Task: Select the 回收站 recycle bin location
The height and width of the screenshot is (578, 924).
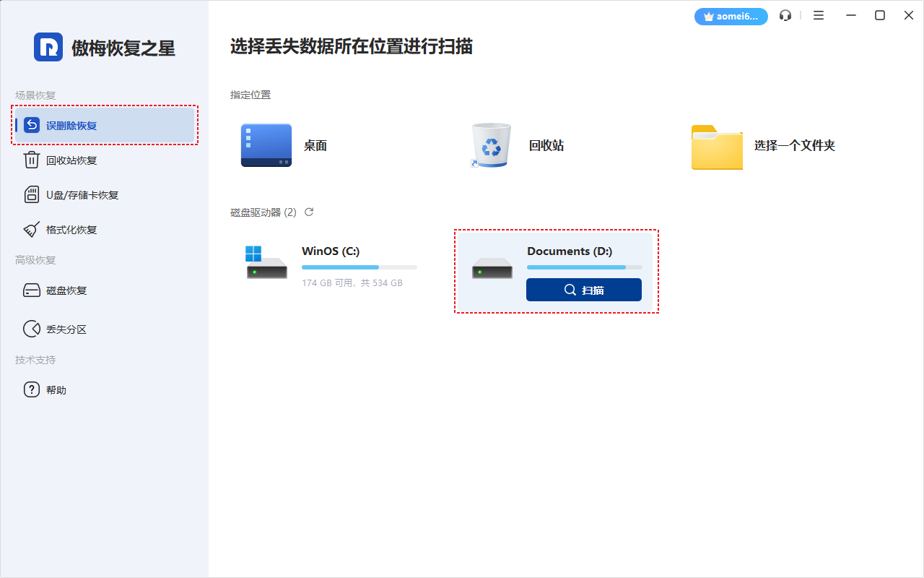Action: (x=491, y=144)
